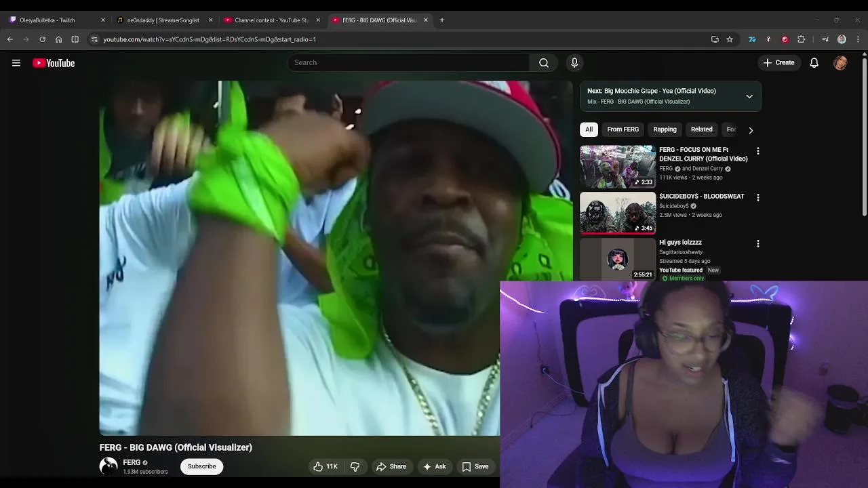Click the Create button
Screen dimensions: 868x488
pyautogui.click(x=778, y=63)
